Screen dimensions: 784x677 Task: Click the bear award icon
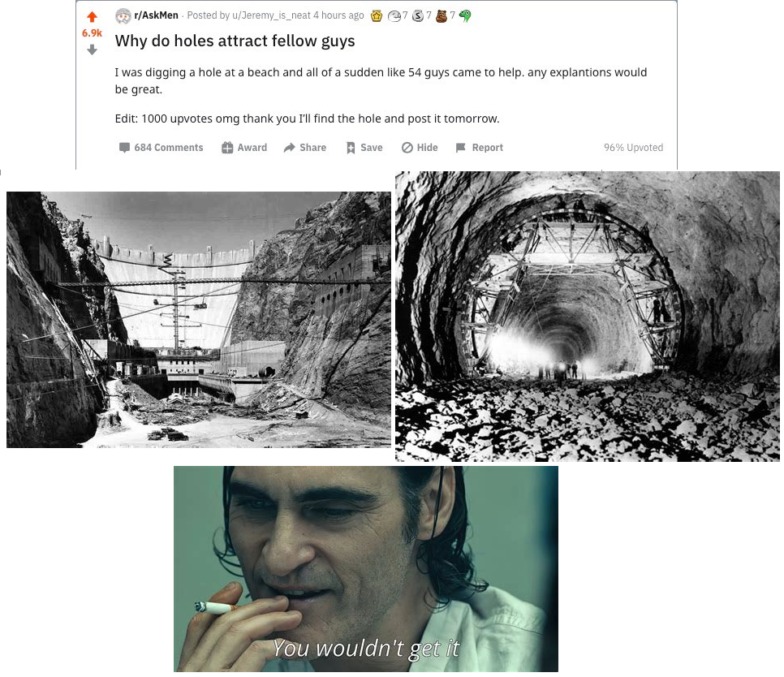[x=441, y=16]
